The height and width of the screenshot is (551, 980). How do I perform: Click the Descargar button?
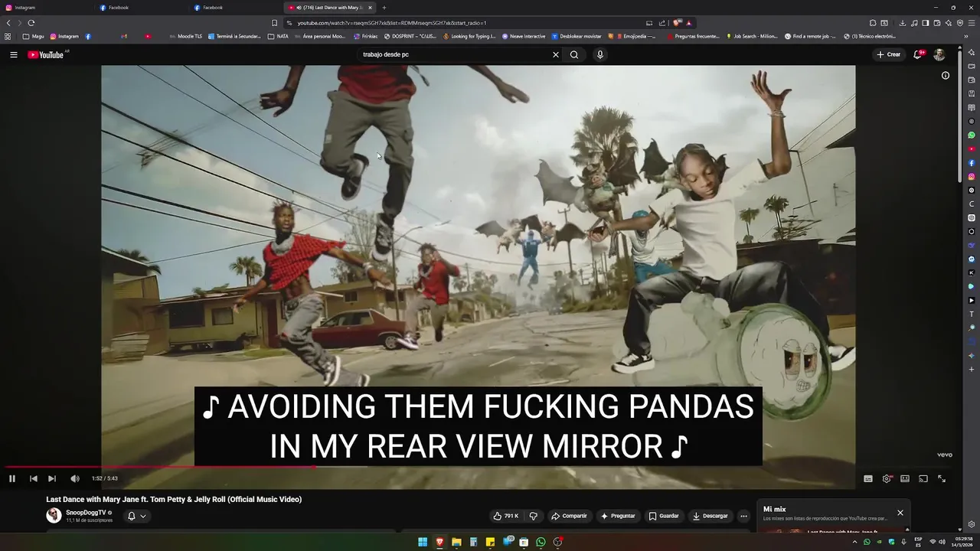coord(710,516)
